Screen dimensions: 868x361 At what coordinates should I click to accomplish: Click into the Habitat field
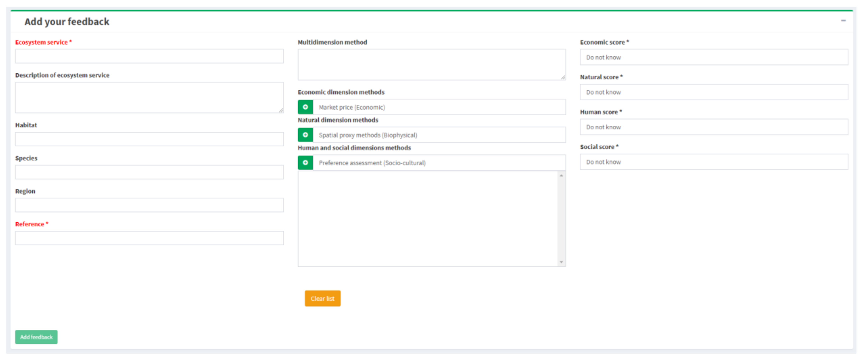click(x=149, y=139)
